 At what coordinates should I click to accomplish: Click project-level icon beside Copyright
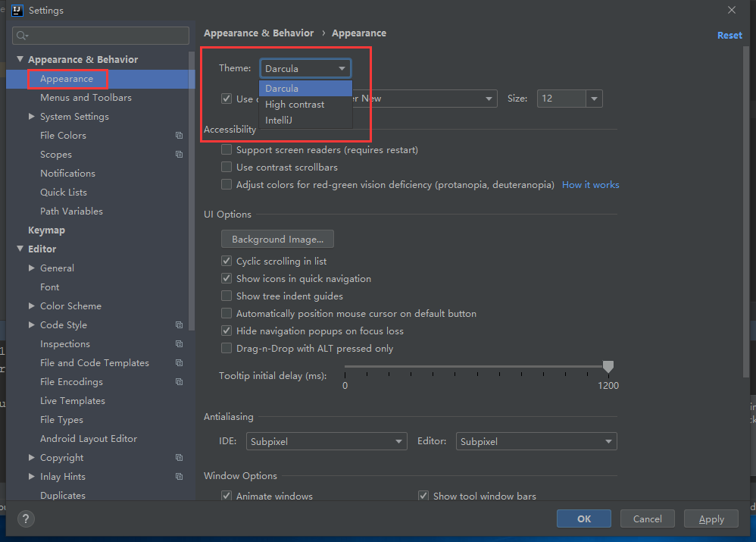click(x=180, y=458)
